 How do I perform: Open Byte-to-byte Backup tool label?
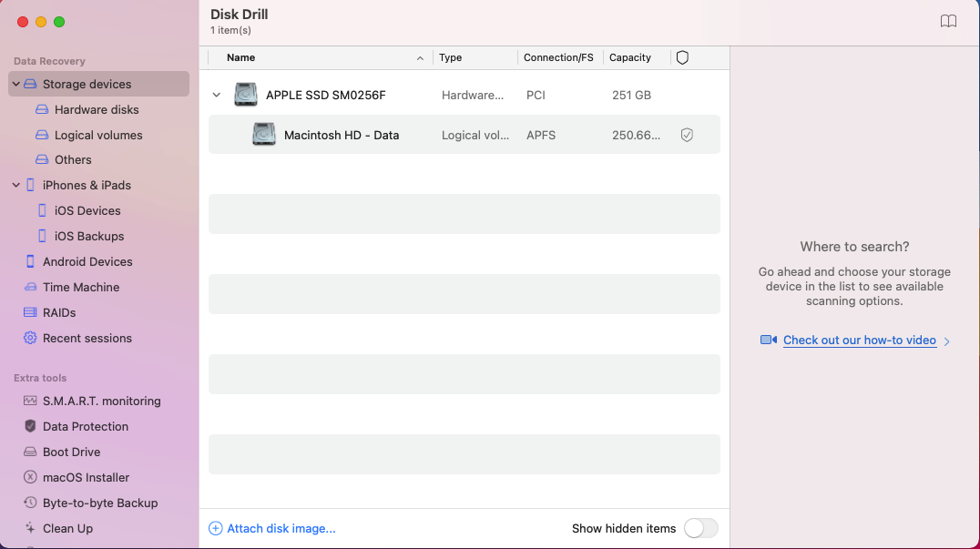[100, 503]
